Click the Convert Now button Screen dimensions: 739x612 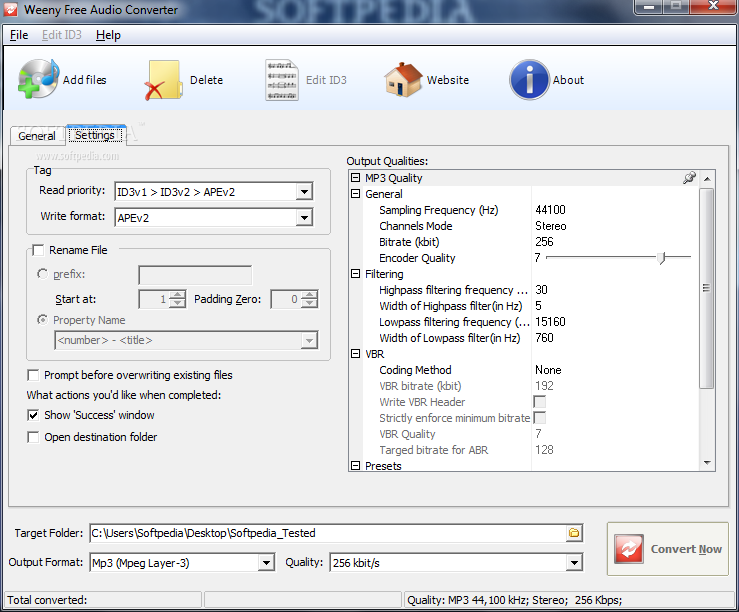coord(668,549)
